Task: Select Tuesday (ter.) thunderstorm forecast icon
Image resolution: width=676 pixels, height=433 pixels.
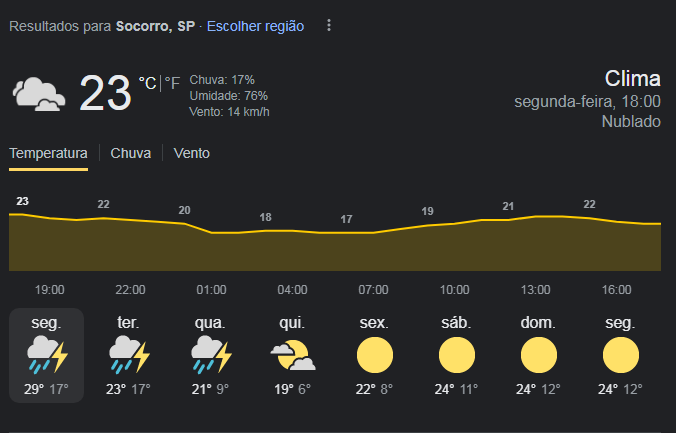Action: [129, 355]
